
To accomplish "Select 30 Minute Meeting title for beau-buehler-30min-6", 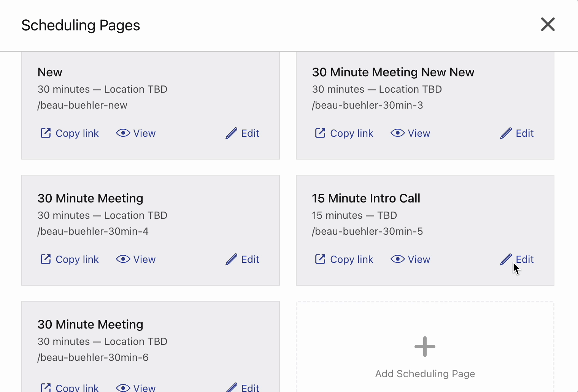I will pyautogui.click(x=91, y=324).
